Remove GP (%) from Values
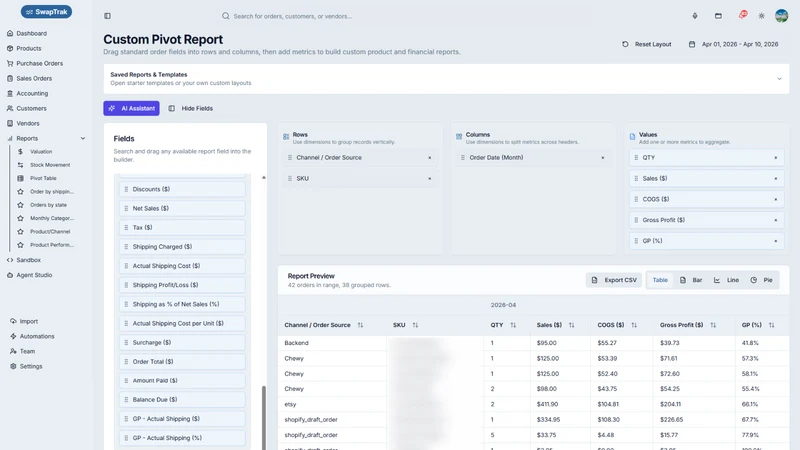The width and height of the screenshot is (800, 450). (x=776, y=241)
